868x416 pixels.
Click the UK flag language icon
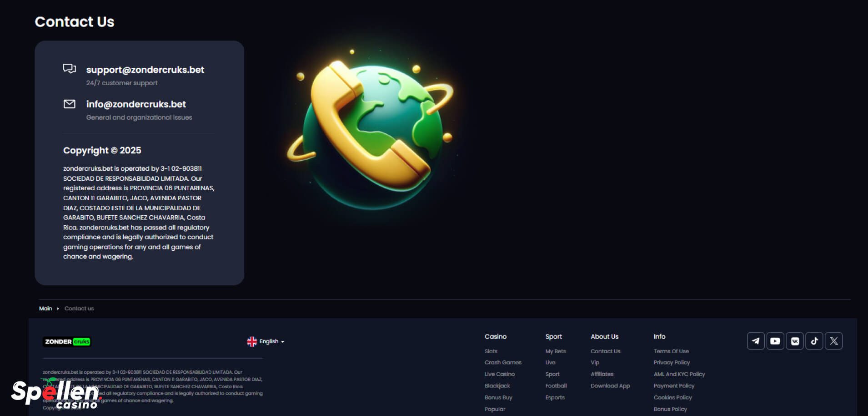click(x=251, y=341)
